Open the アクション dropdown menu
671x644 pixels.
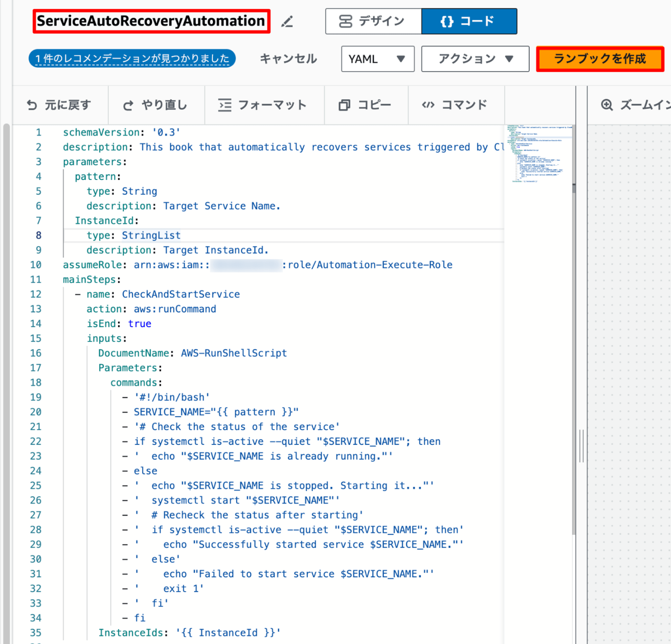(475, 59)
